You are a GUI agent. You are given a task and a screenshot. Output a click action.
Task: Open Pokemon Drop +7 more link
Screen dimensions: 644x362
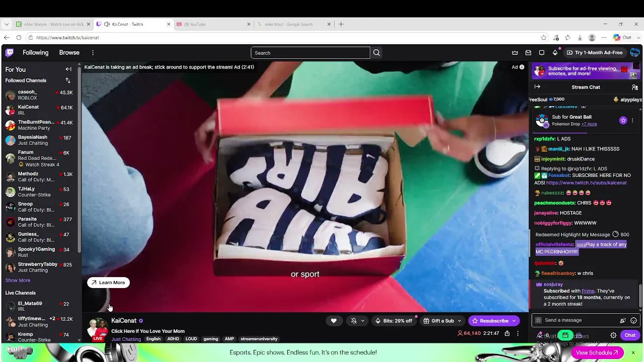coord(589,124)
